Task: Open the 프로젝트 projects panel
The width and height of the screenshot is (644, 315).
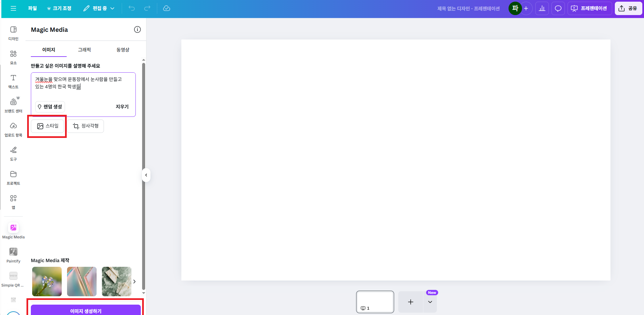Action: point(13,178)
